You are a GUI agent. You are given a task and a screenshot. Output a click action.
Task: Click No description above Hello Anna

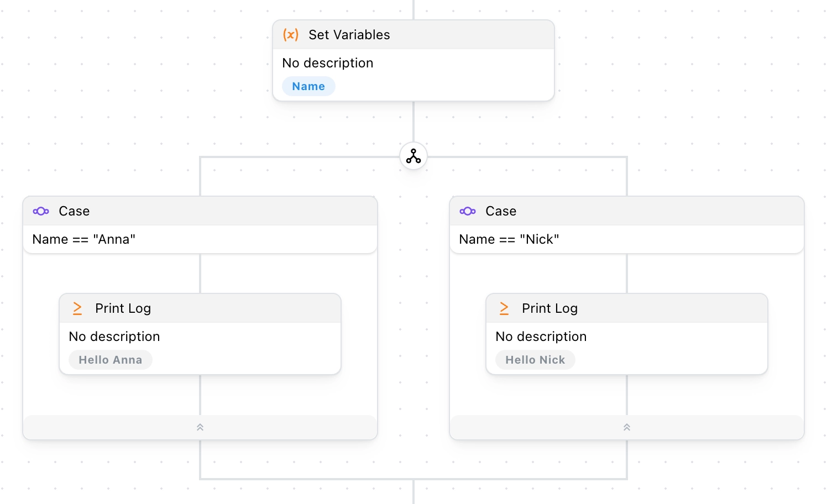tap(114, 337)
